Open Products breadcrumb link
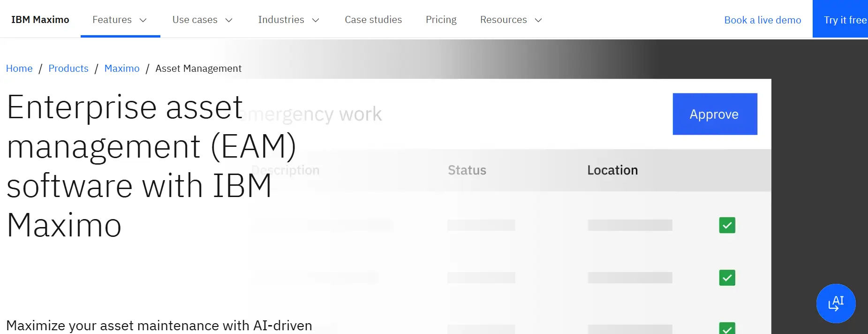 pyautogui.click(x=68, y=68)
